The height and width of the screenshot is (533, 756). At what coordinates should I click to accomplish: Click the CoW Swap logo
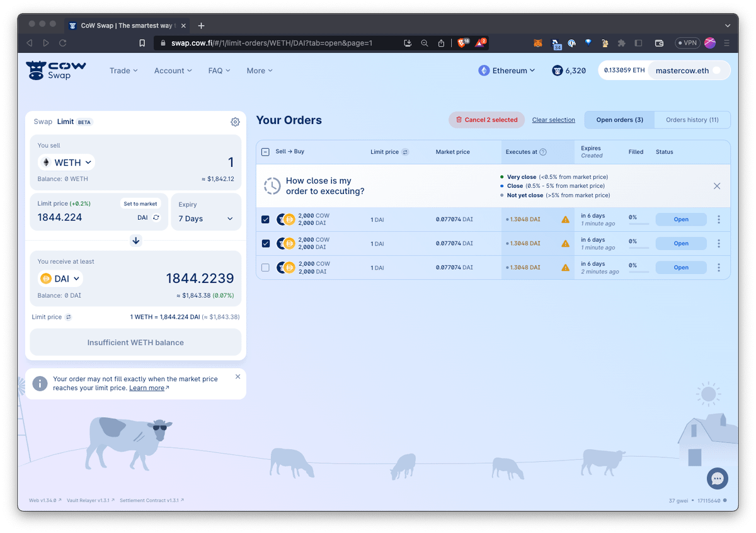55,71
